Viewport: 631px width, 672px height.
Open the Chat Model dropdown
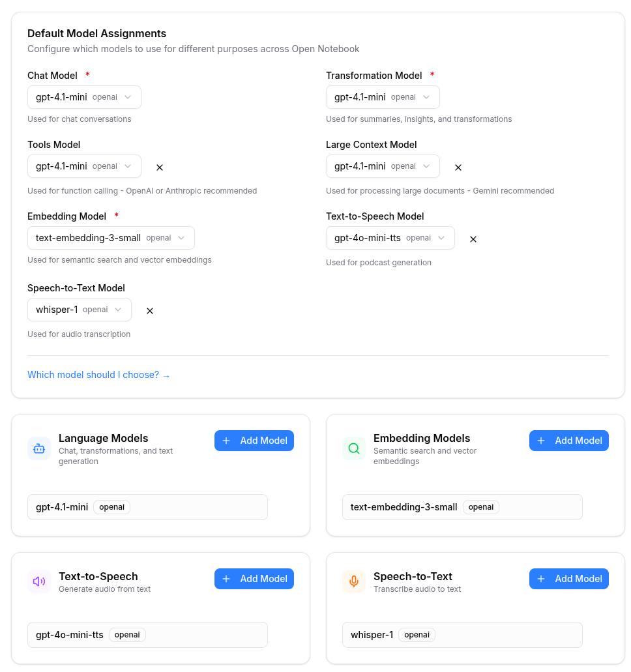[x=84, y=97]
